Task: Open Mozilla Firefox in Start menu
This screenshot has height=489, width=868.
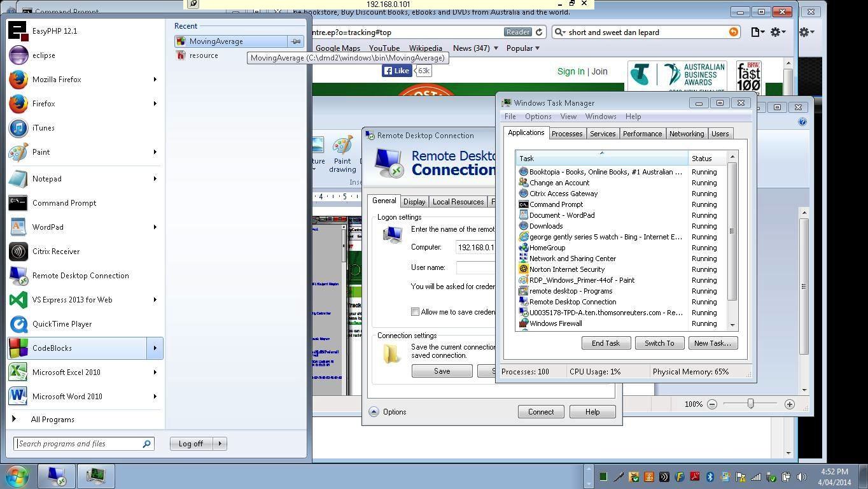Action: tap(85, 79)
